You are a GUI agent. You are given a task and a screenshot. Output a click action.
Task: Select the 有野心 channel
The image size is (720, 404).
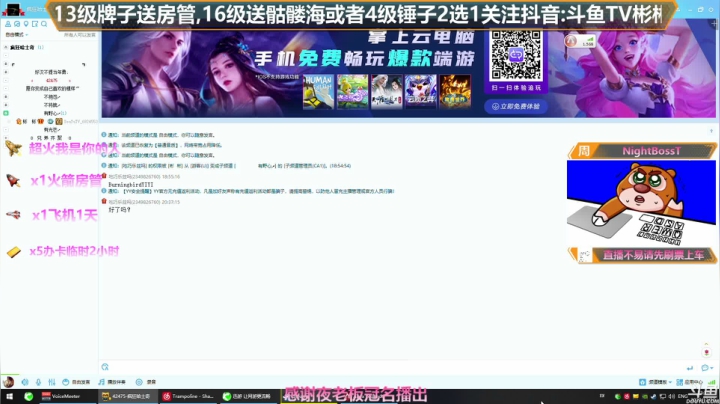(55, 113)
